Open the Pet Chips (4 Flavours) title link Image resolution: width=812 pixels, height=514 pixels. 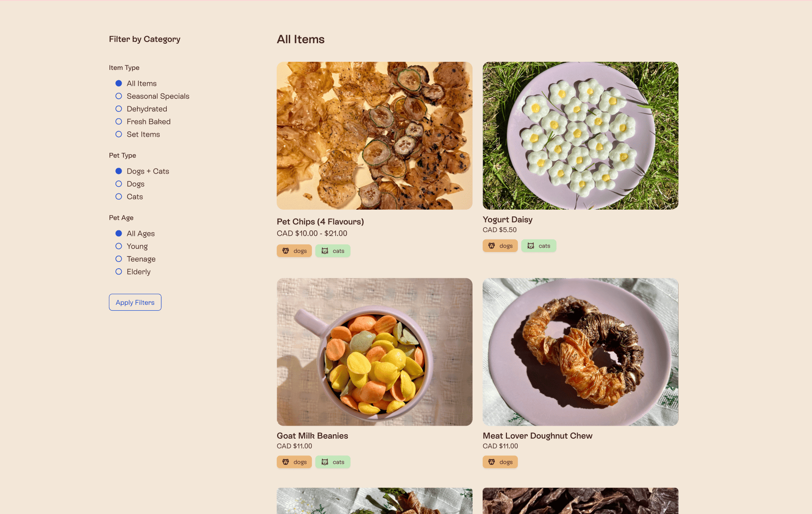pos(320,221)
